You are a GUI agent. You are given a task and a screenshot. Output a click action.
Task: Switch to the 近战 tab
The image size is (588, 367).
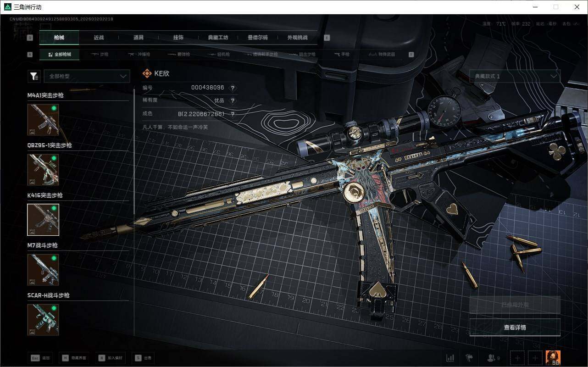tap(99, 38)
